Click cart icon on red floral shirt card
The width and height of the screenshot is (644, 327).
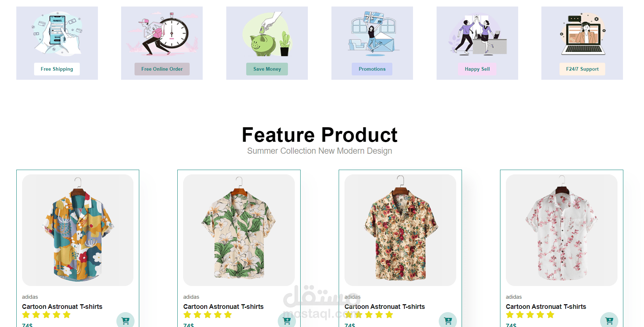(448, 320)
